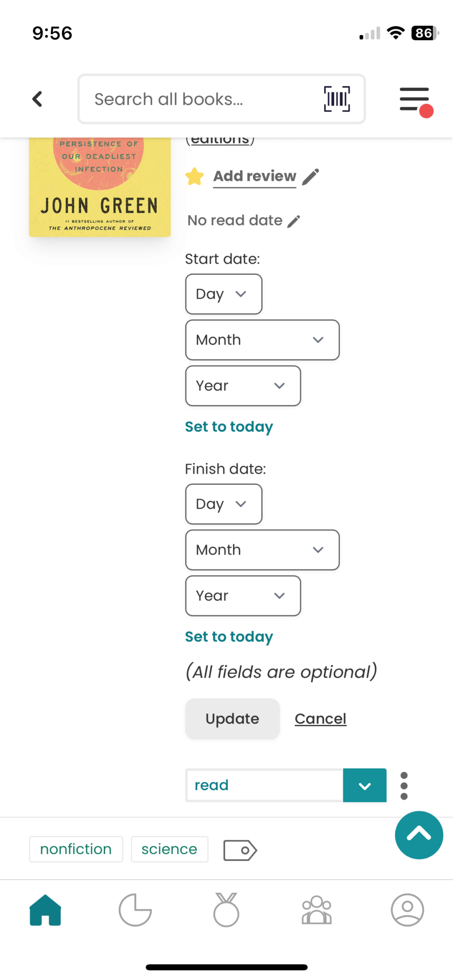
Task: Open the Start date Day dropdown
Action: tap(223, 294)
